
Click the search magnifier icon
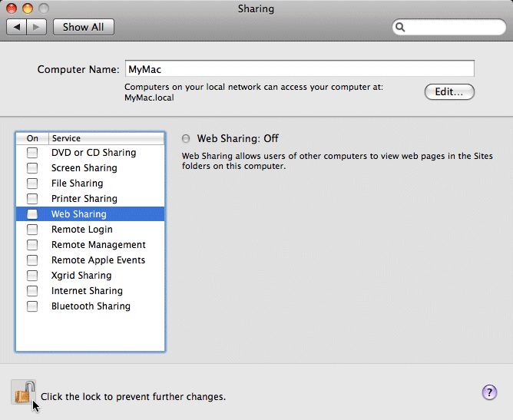400,27
